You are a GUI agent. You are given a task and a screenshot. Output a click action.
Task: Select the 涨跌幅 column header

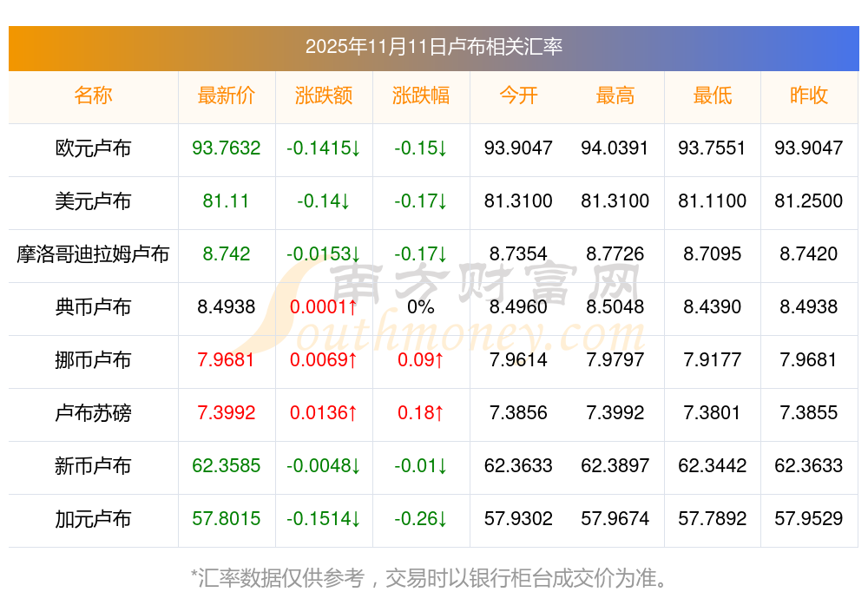(421, 96)
